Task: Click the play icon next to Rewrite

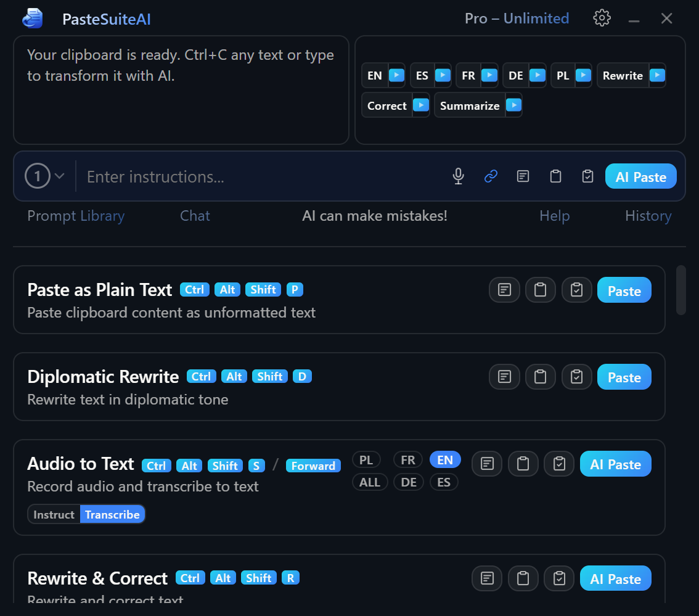Action: click(658, 75)
